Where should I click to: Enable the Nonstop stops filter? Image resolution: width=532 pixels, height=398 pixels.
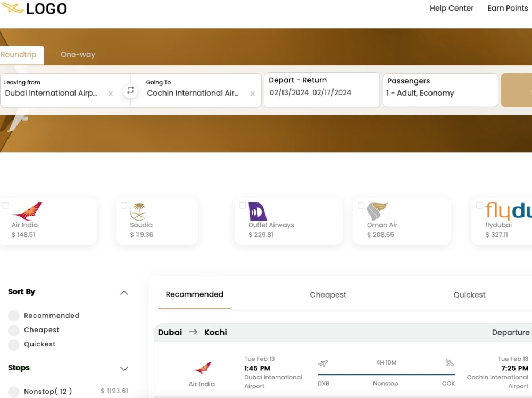click(13, 391)
